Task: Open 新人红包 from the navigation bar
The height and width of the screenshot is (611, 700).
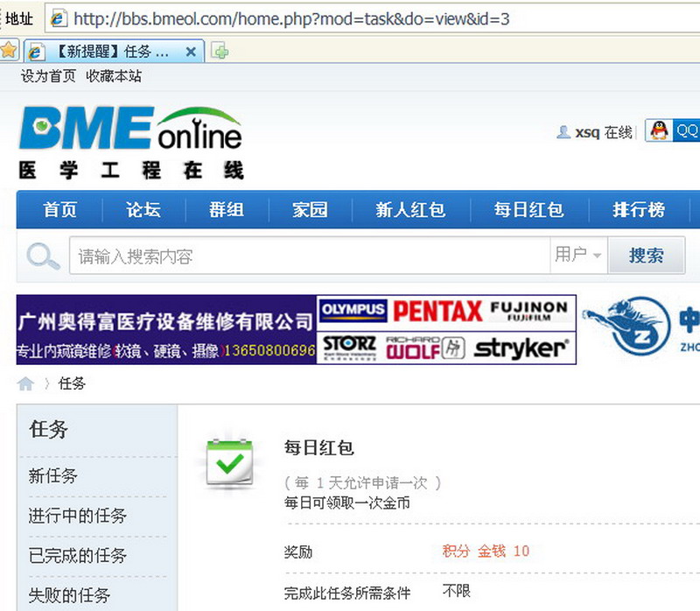Action: [x=410, y=210]
